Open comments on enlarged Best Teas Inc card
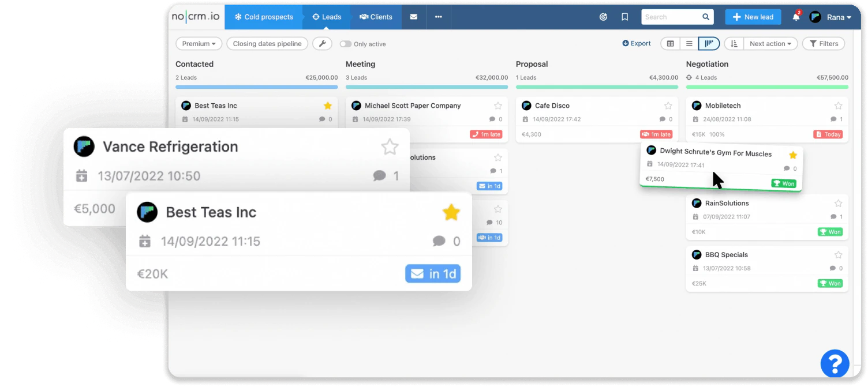Viewport: 868px width, 387px height. click(447, 242)
